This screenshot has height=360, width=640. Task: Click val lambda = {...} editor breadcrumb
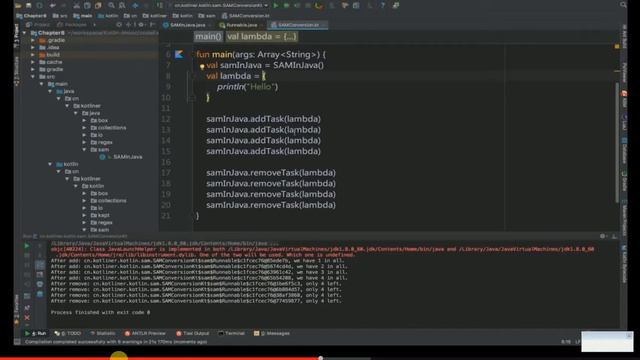(262, 37)
